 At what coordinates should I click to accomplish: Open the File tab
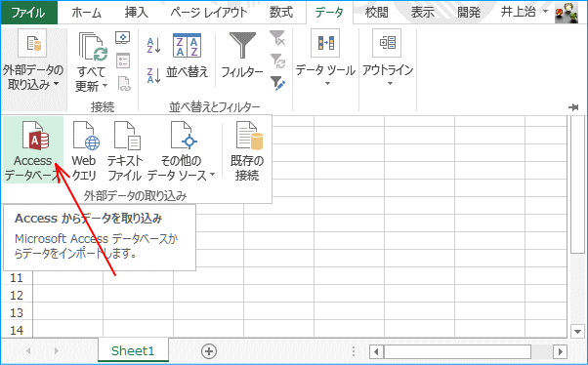[x=29, y=13]
